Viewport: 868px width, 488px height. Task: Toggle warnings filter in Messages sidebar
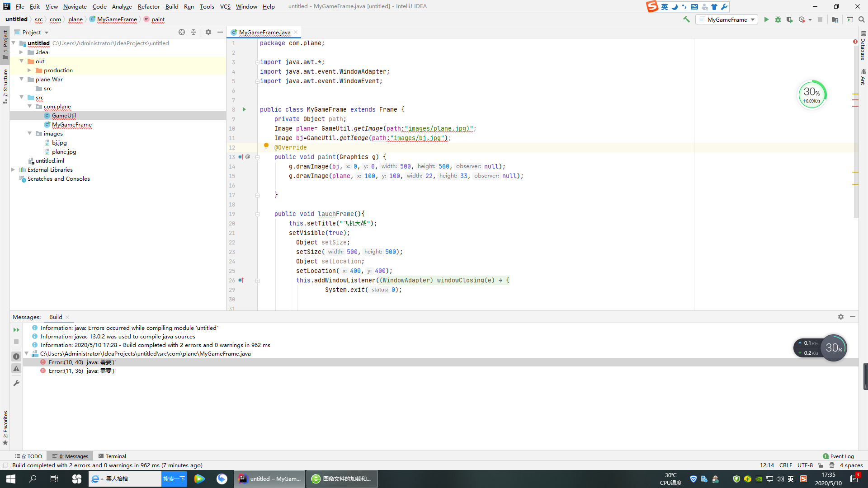point(16,369)
